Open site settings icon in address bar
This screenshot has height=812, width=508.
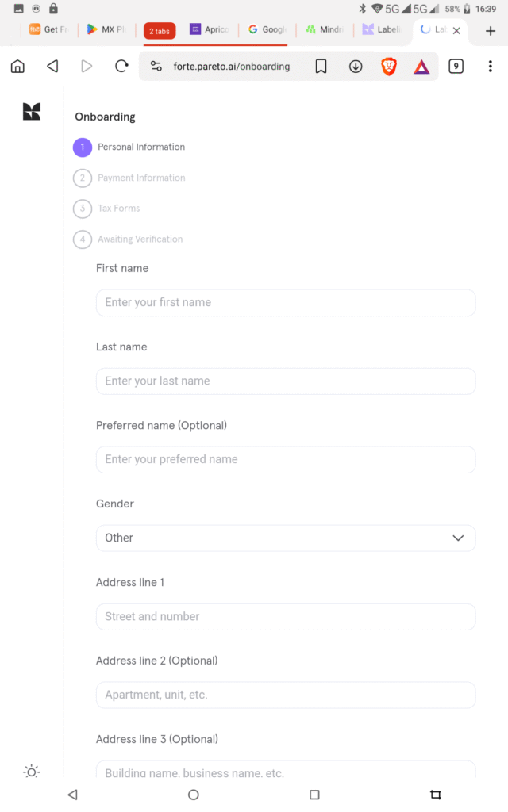click(x=156, y=67)
